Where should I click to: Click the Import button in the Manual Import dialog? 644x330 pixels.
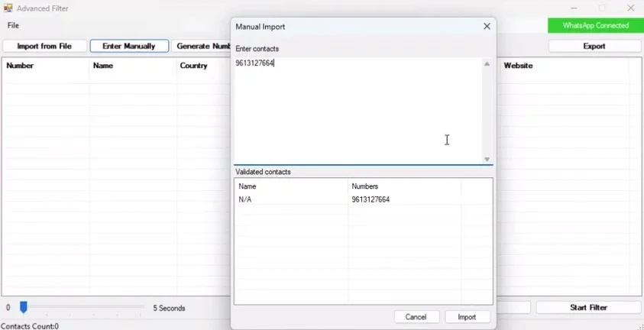point(467,317)
